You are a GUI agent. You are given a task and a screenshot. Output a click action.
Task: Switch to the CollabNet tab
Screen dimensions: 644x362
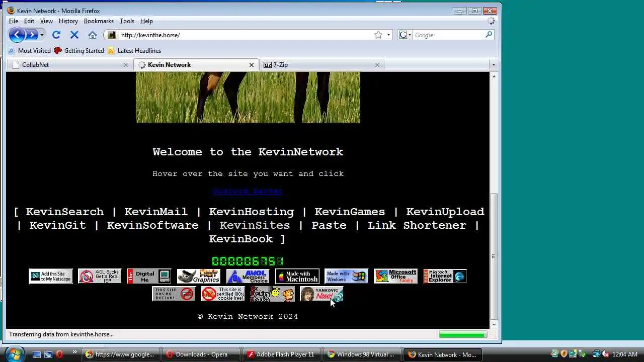pos(70,64)
